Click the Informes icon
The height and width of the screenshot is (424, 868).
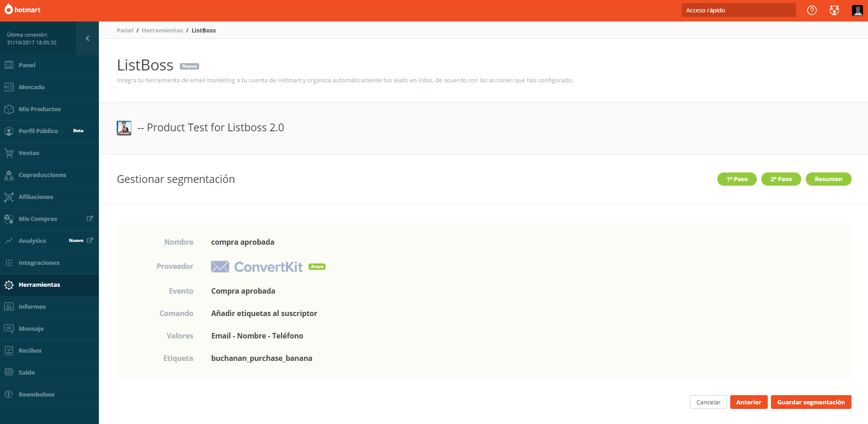coord(9,306)
